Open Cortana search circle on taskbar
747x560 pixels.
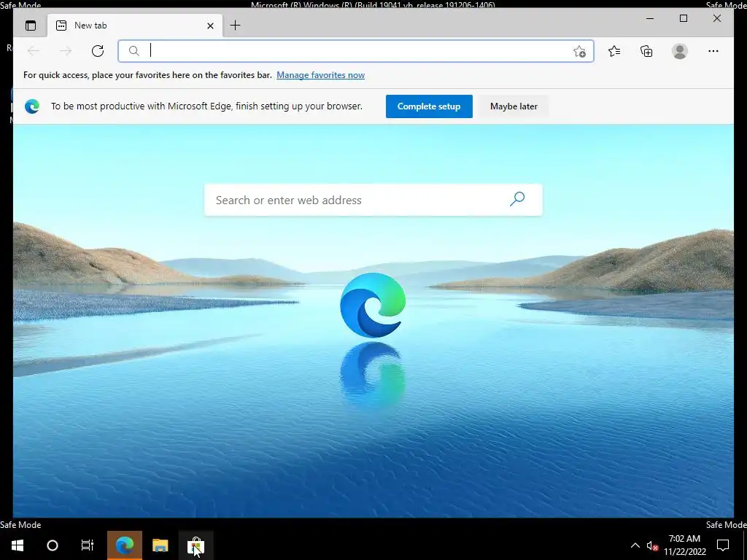53,545
